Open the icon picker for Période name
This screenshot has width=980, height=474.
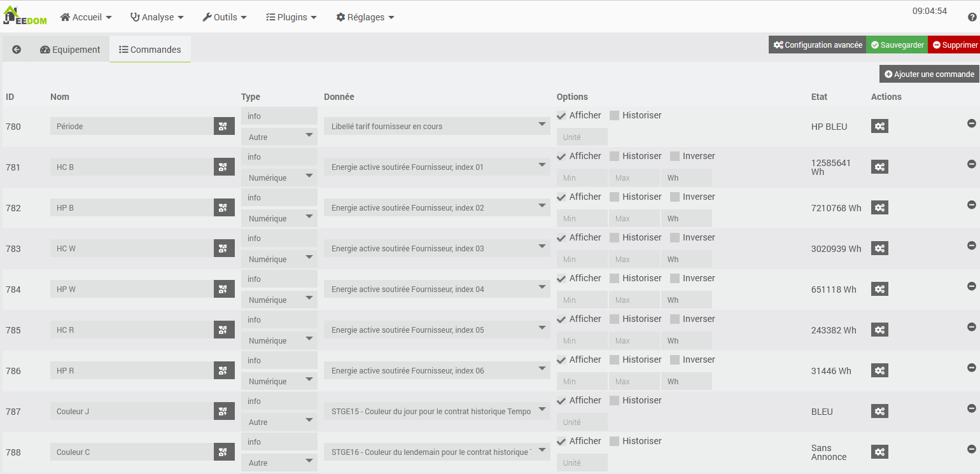[224, 126]
